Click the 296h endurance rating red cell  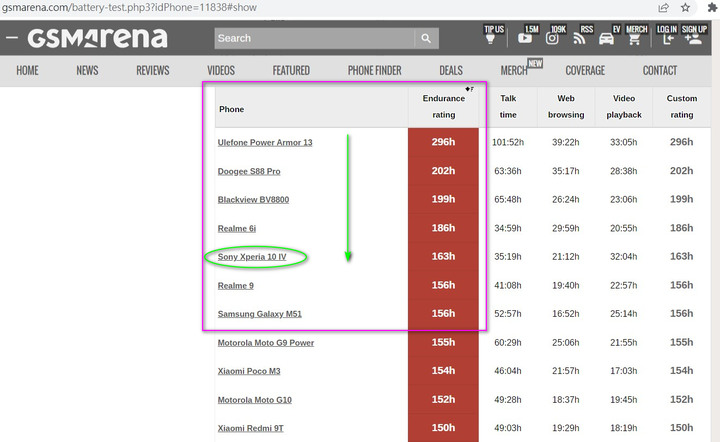(x=443, y=142)
